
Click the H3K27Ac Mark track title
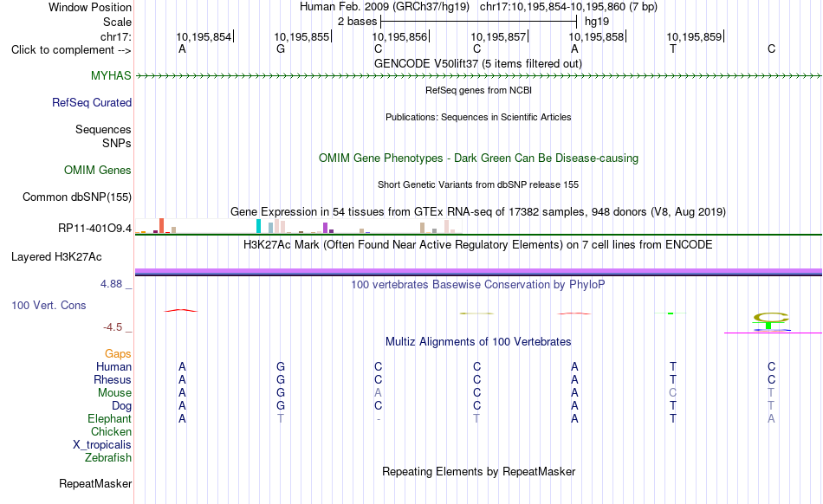point(478,245)
